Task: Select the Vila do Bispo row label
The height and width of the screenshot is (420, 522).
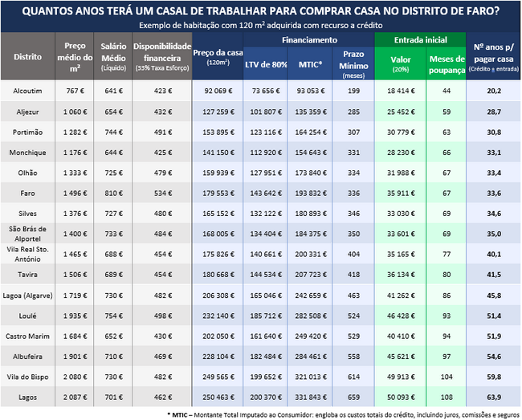Action: (x=28, y=376)
